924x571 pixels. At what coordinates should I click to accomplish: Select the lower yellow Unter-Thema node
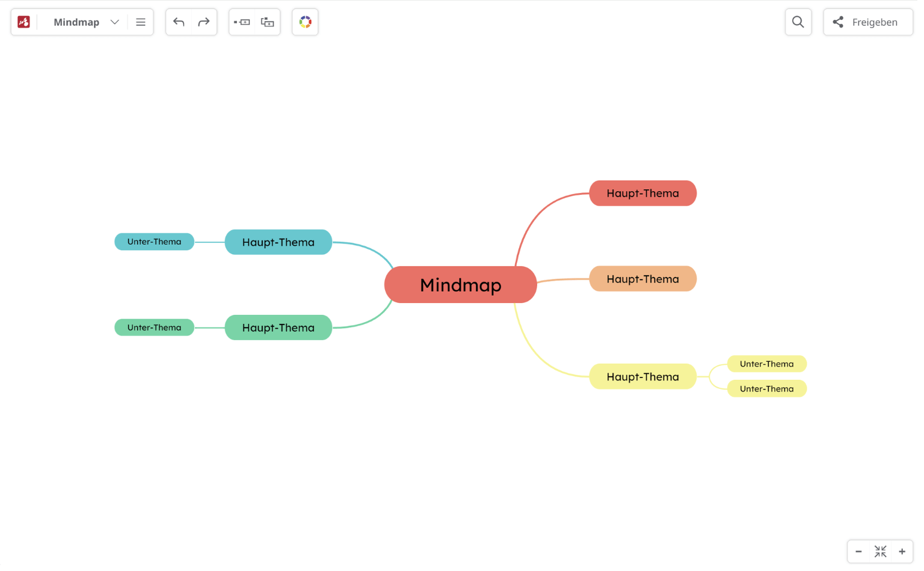tap(767, 389)
